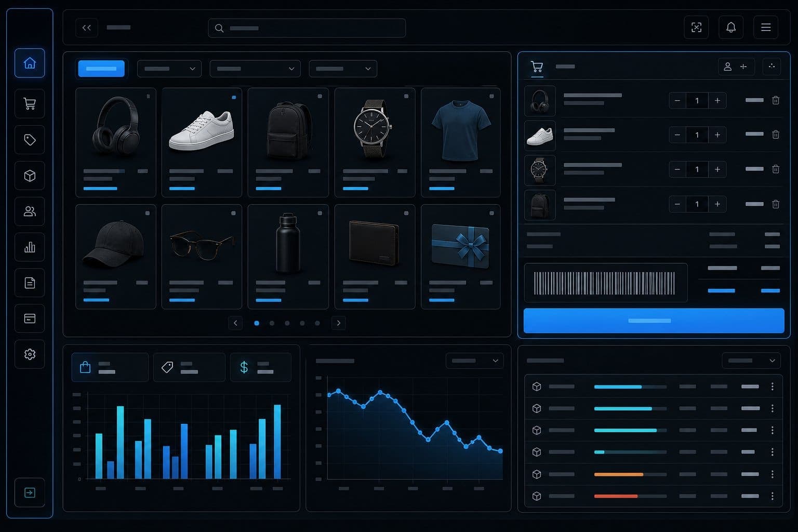Open the bar chart analytics section in the sidebar
Viewport: 798px width, 532px height.
click(30, 247)
